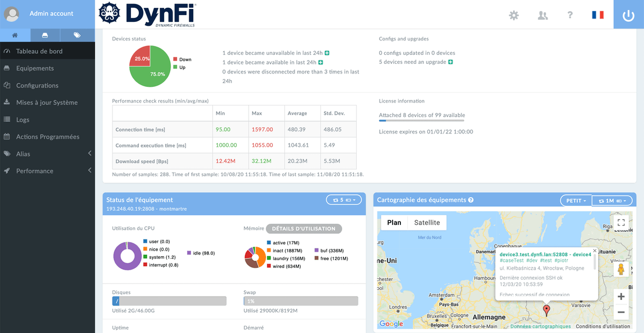Switch to the devices drive tab icon
This screenshot has width=644, height=333.
(x=45, y=35)
